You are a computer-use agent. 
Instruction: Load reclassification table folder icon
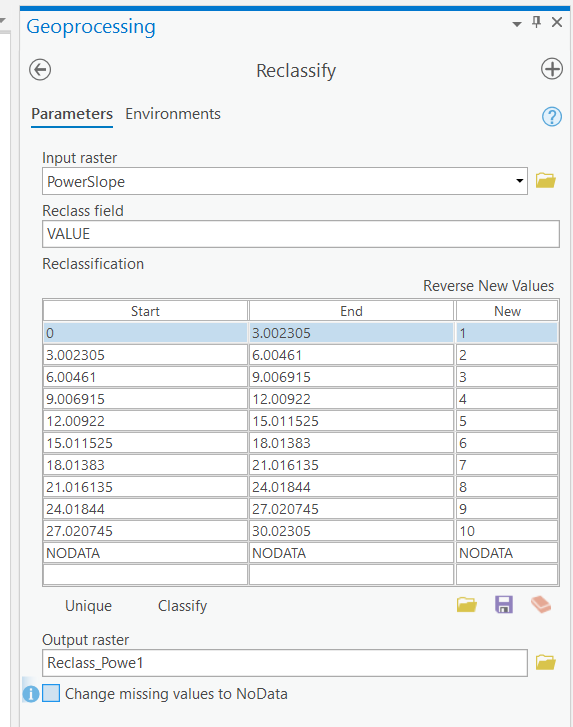(x=467, y=605)
